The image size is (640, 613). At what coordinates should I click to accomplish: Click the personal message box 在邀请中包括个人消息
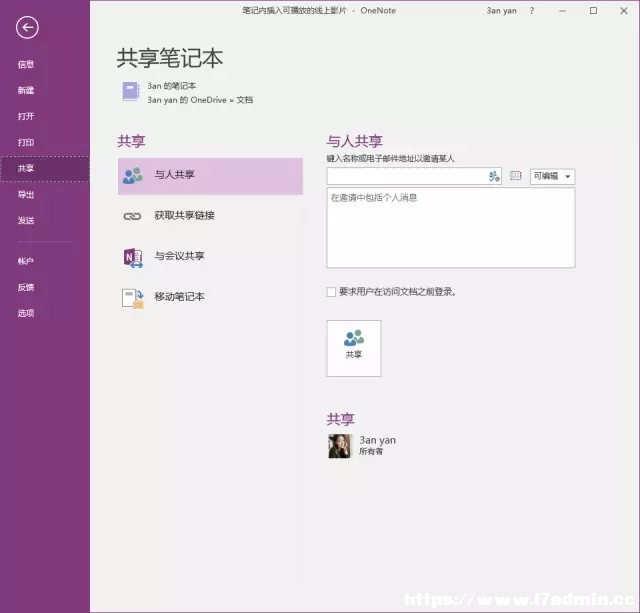(451, 228)
